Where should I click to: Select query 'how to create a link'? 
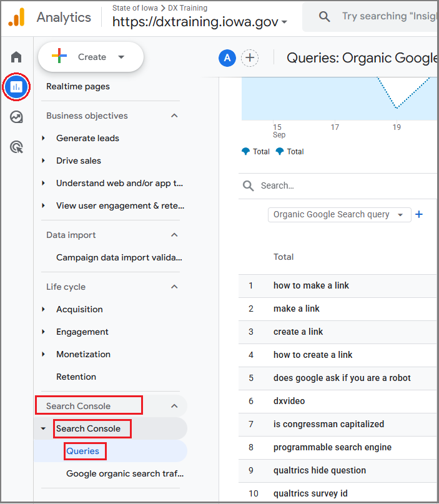click(313, 355)
